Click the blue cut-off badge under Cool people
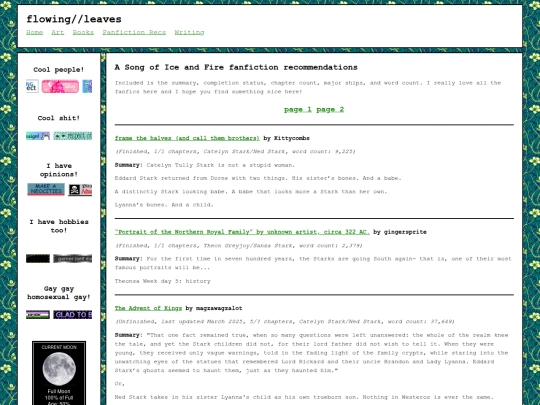540x405 pixels. [x=87, y=86]
